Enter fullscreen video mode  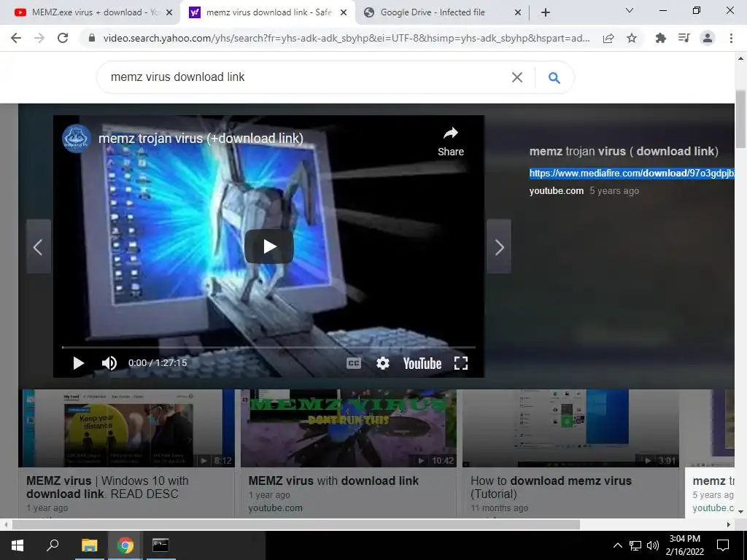461,363
